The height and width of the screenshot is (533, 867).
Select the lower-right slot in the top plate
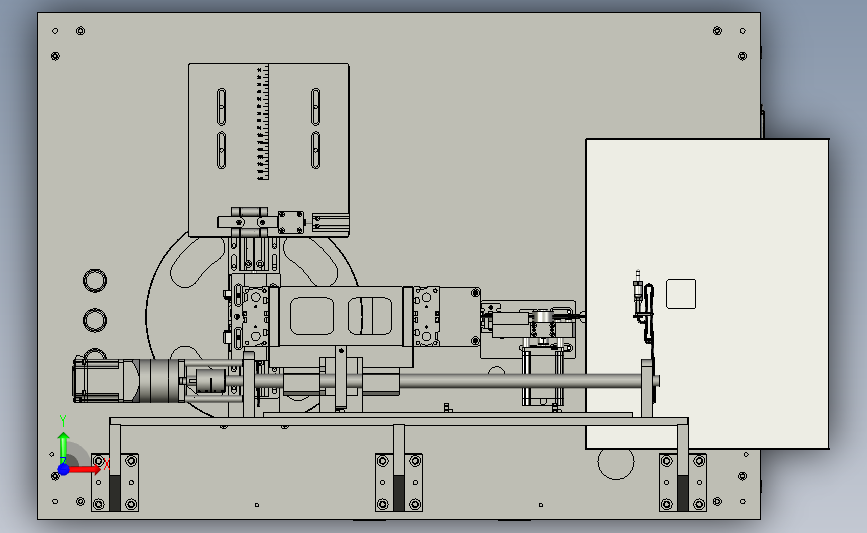click(x=315, y=150)
